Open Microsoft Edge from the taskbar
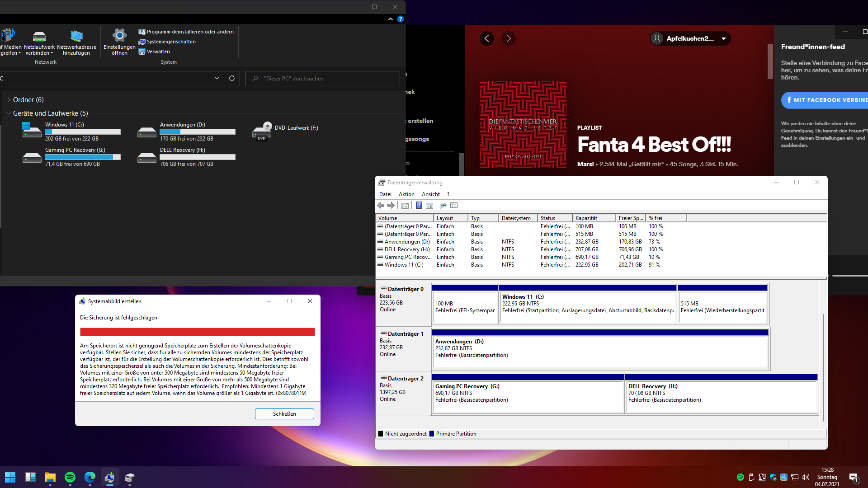The image size is (868, 488). [90, 477]
